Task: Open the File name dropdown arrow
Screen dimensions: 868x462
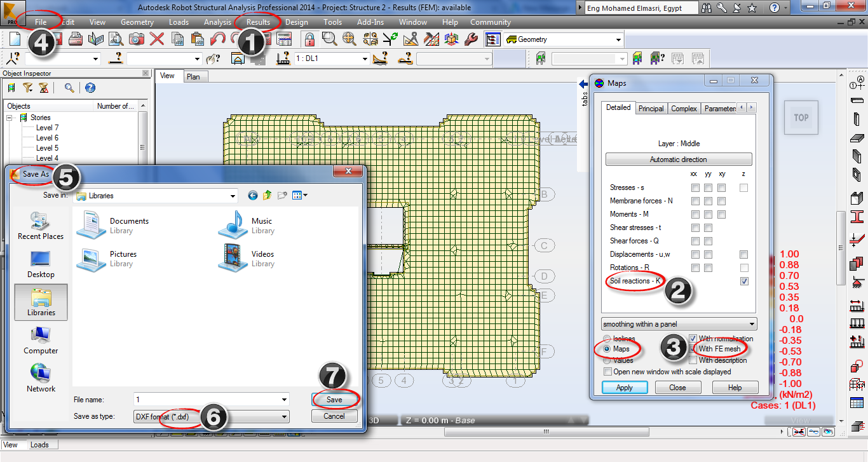Action: pos(284,400)
